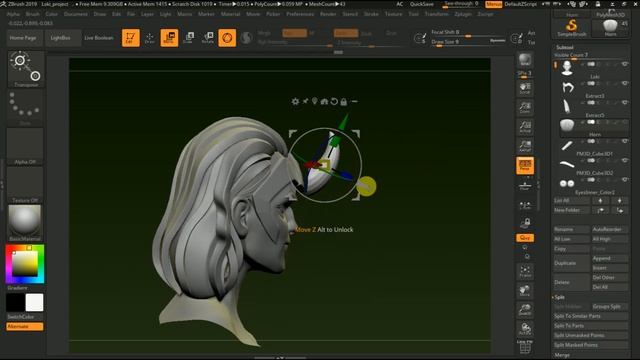
Task: Activate the Edit mode button
Action: 131,38
